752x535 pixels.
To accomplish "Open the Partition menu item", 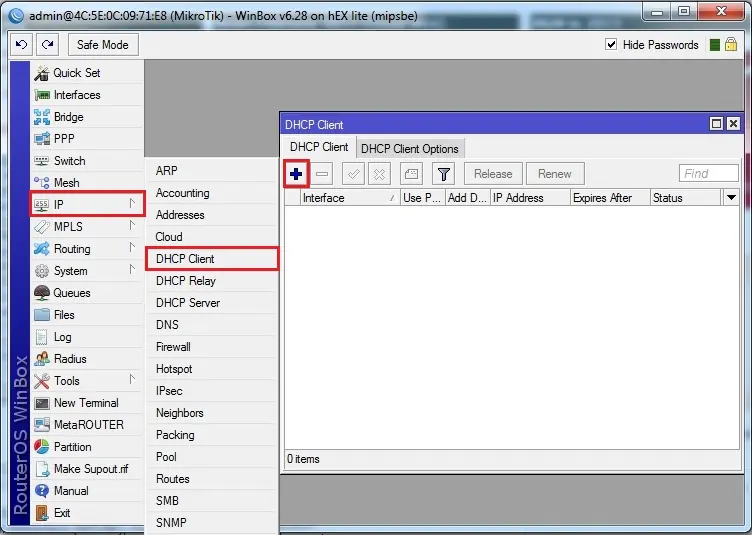I will tap(88, 447).
